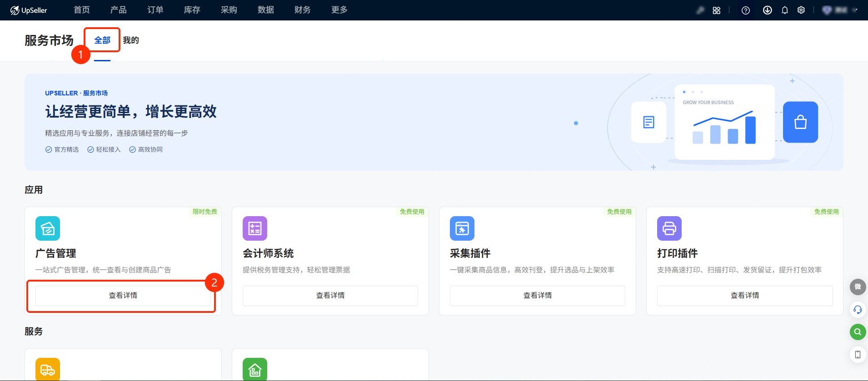Click the 会计师系统 app icon
Image resolution: width=868 pixels, height=381 pixels.
coord(255,228)
